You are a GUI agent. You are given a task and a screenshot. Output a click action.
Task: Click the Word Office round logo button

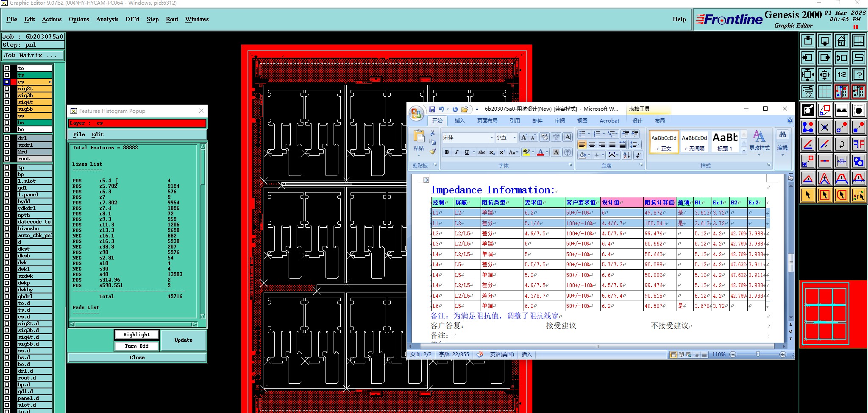[416, 113]
